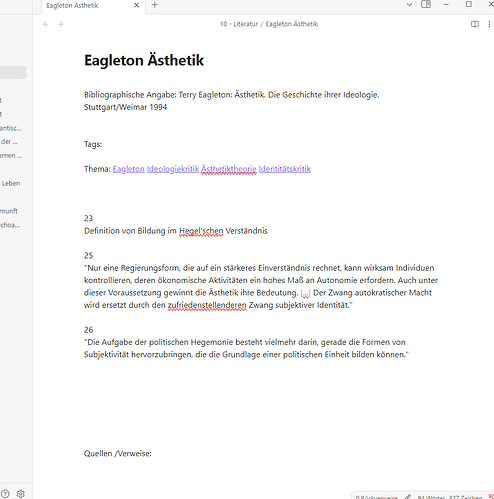Toggle the right sidebar panel icon

[x=426, y=5]
